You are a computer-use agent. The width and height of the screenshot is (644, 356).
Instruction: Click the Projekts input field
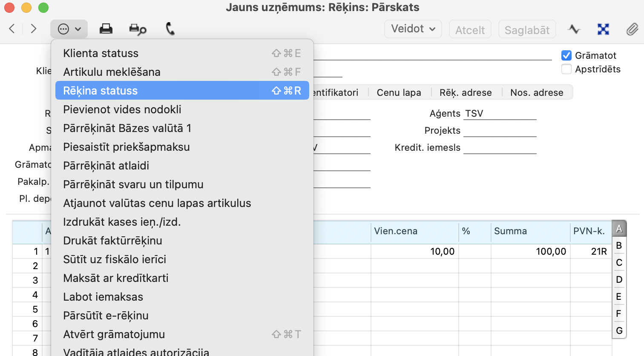click(x=500, y=131)
